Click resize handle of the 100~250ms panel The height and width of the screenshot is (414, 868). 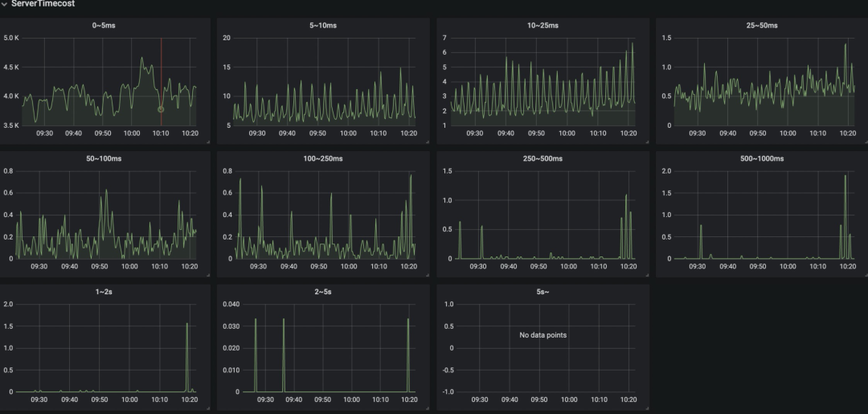click(426, 275)
